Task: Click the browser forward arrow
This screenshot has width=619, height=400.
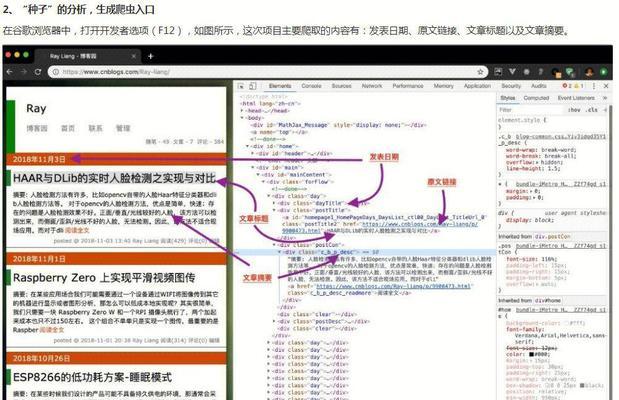Action: [24, 72]
